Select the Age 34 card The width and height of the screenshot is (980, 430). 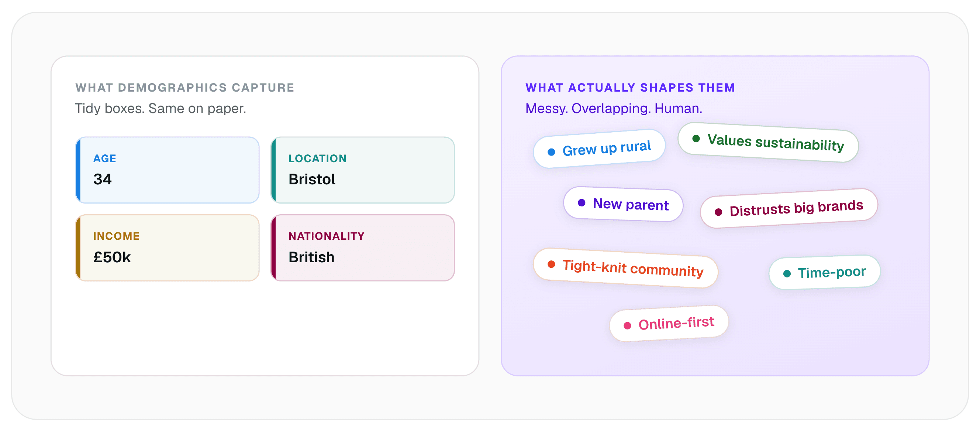point(168,170)
